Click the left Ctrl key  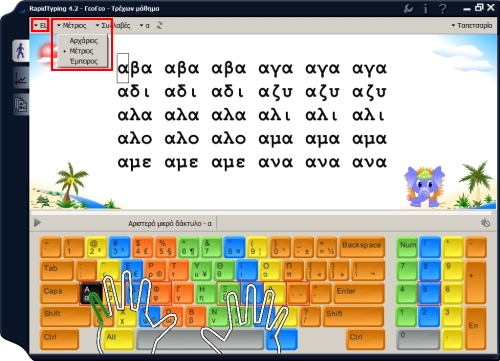click(59, 339)
